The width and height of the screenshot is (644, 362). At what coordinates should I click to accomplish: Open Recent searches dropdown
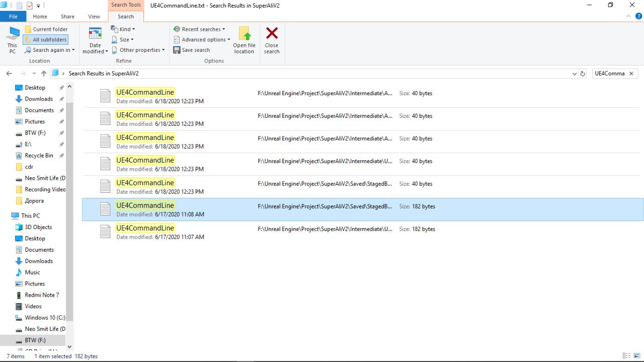click(199, 29)
